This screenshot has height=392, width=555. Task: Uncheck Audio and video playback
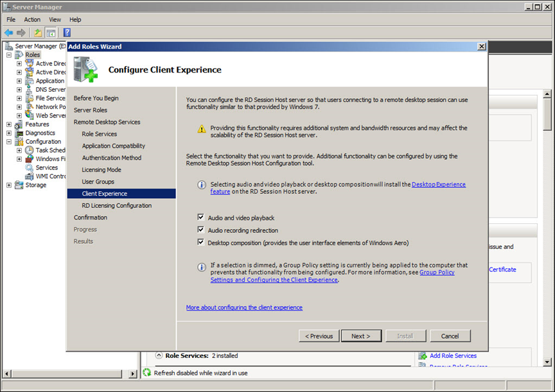[x=201, y=218]
